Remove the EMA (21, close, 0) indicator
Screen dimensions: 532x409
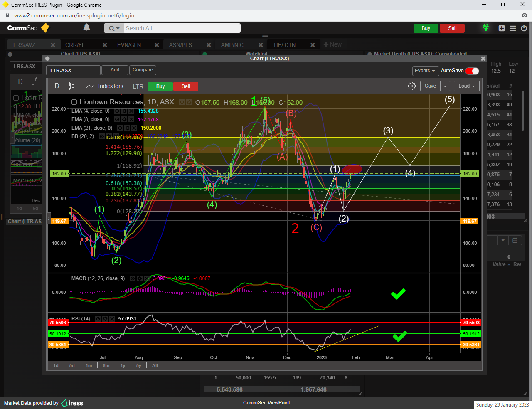tap(134, 128)
